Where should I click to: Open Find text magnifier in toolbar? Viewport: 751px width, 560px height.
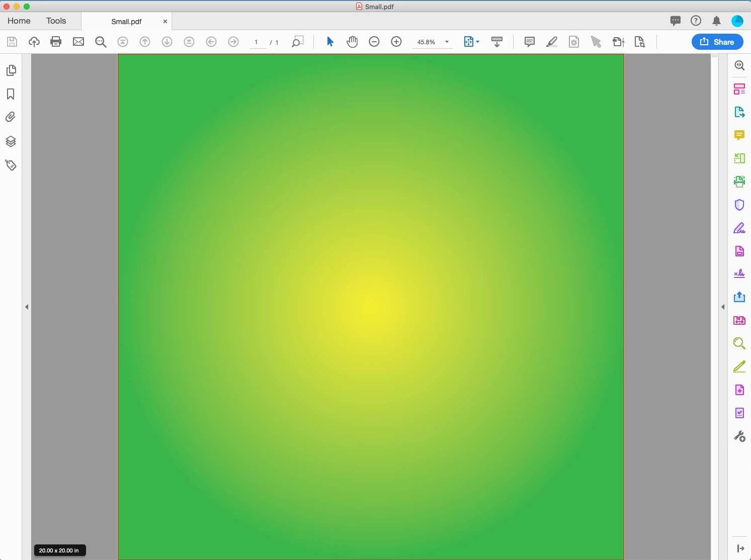point(101,42)
